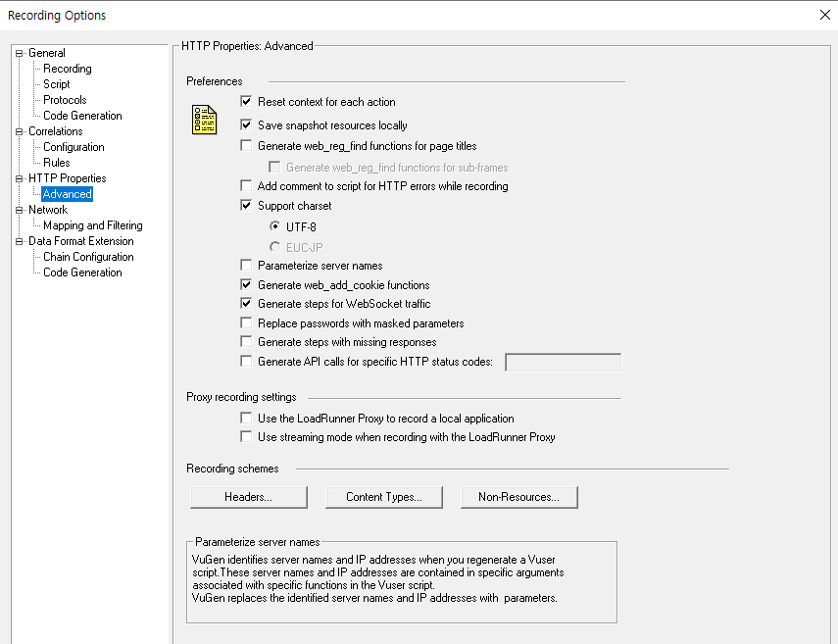Click the yellow preferences document icon
Image resolution: width=838 pixels, height=644 pixels.
pos(204,120)
